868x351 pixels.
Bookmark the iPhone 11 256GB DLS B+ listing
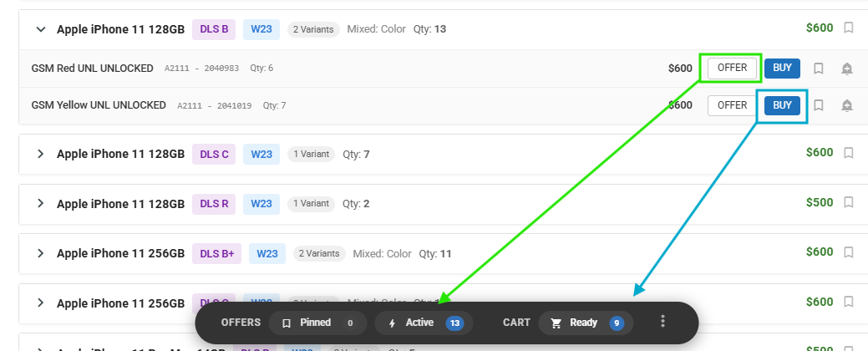pyautogui.click(x=848, y=252)
